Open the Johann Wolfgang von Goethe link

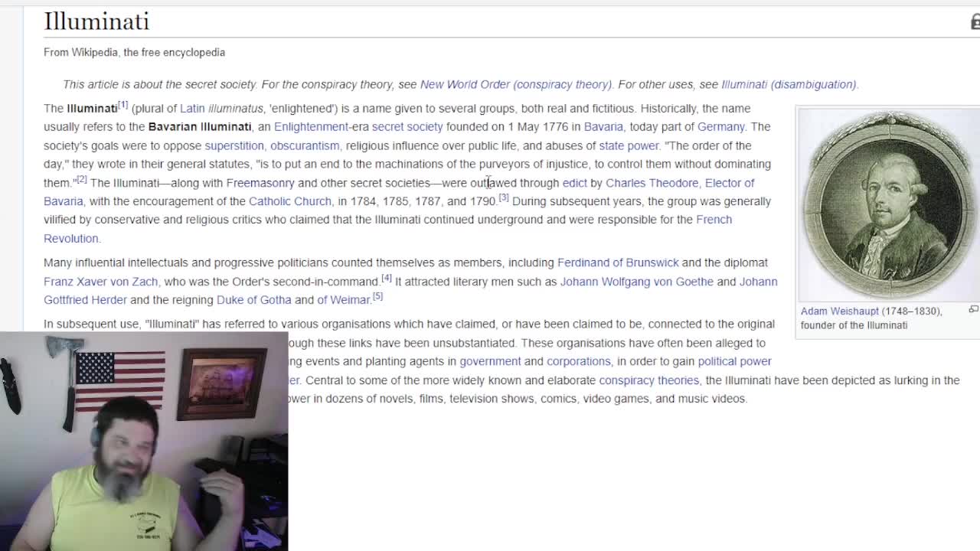click(637, 282)
